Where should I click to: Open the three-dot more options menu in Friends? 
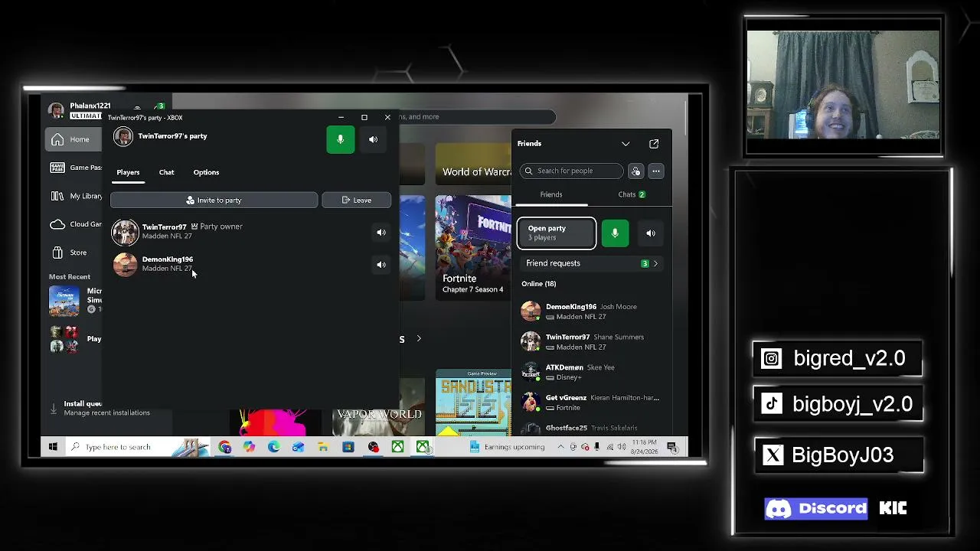coord(656,171)
